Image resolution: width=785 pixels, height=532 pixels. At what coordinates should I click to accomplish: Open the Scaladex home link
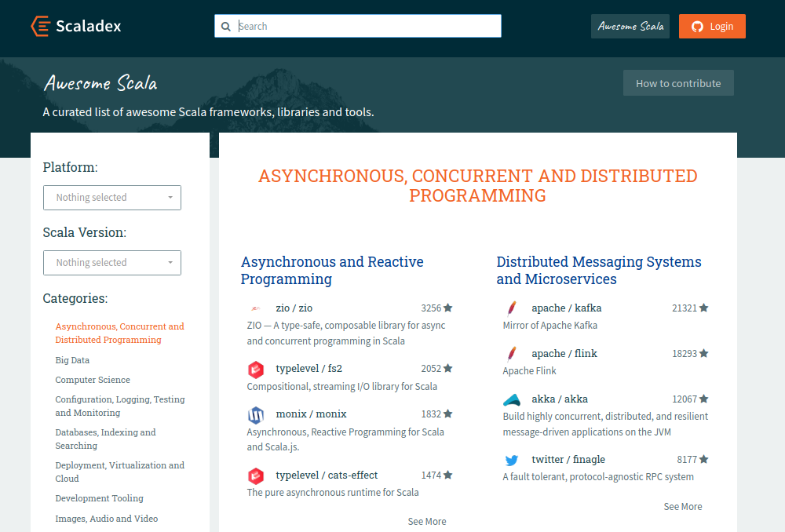coord(76,26)
